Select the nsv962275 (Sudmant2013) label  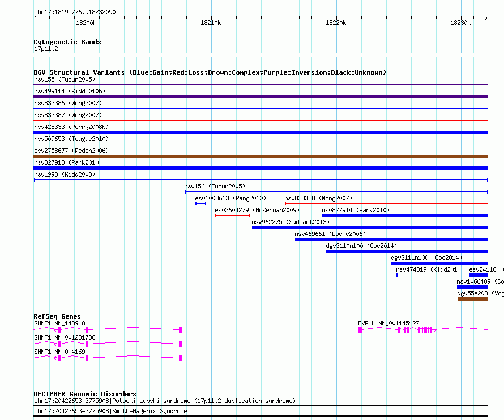[x=291, y=222]
